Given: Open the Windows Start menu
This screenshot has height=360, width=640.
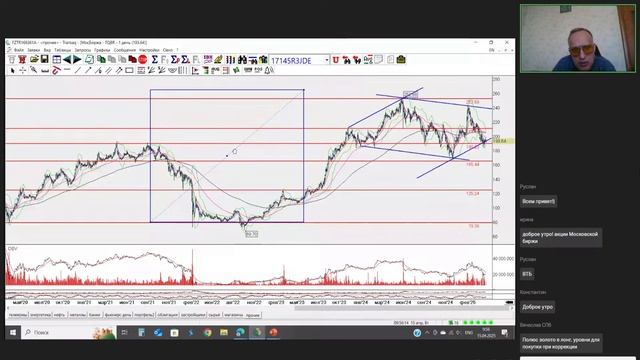Looking at the screenshot, I should [13, 333].
